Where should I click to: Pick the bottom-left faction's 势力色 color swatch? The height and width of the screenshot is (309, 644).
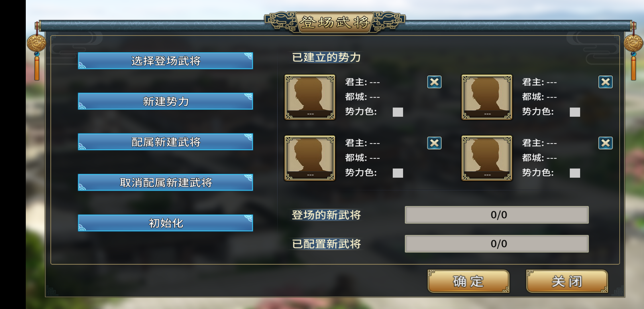pos(398,173)
